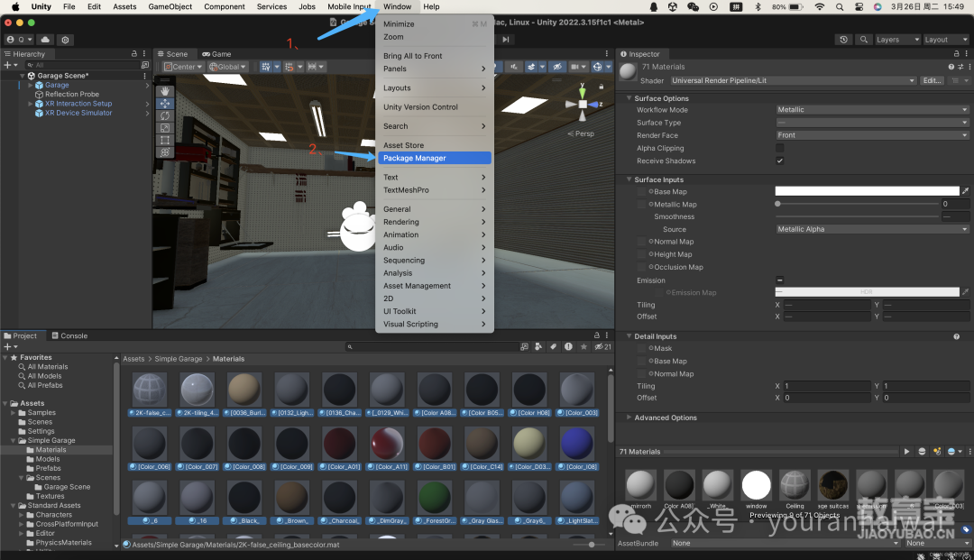Switch to the Game tab

click(216, 54)
